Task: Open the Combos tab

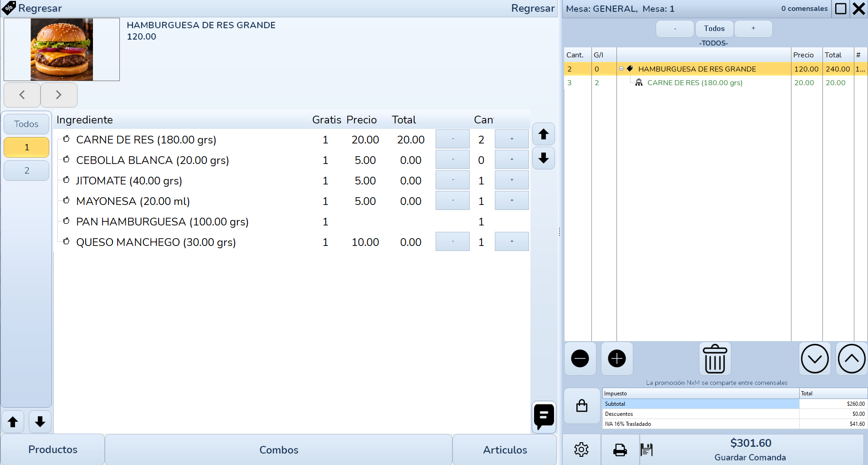Action: [279, 450]
